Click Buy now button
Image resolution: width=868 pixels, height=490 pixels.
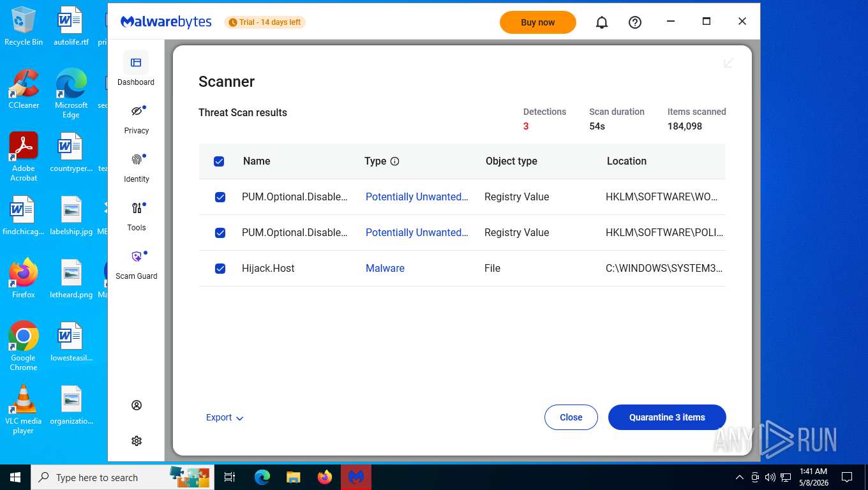point(538,22)
